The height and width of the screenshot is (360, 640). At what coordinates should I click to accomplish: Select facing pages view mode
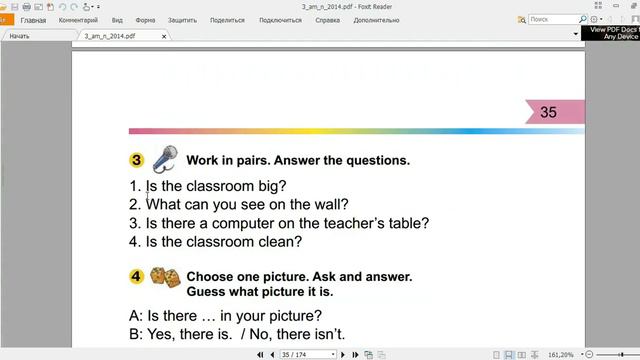click(522, 355)
